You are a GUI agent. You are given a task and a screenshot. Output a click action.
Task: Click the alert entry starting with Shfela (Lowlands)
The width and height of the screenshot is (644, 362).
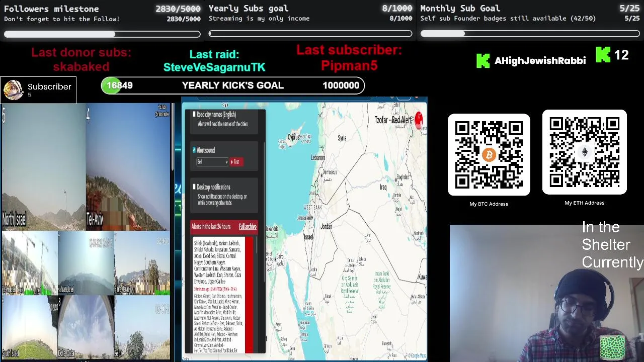(x=217, y=262)
